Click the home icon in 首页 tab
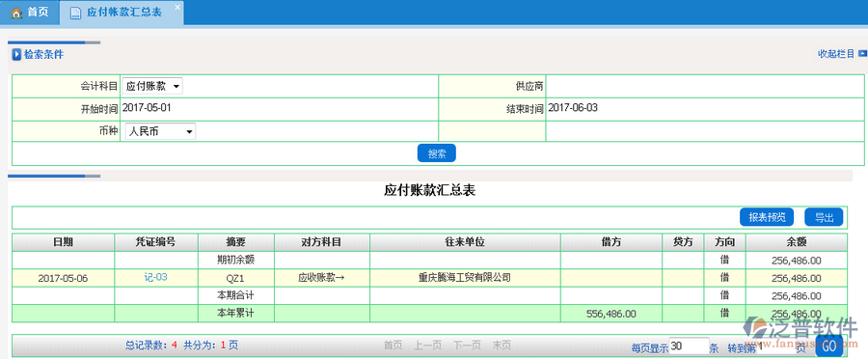Viewport: 868px width, 359px height. click(16, 13)
